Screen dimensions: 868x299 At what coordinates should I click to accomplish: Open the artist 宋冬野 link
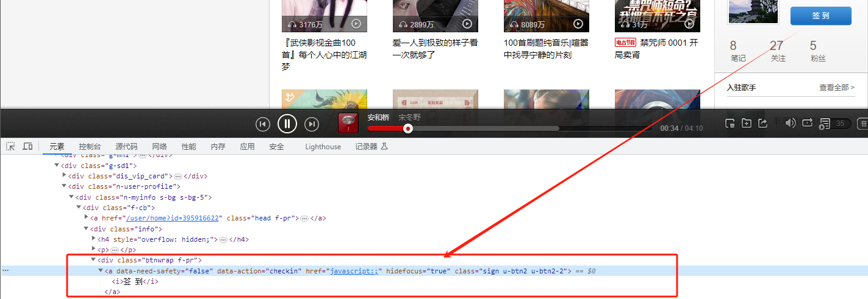click(409, 117)
